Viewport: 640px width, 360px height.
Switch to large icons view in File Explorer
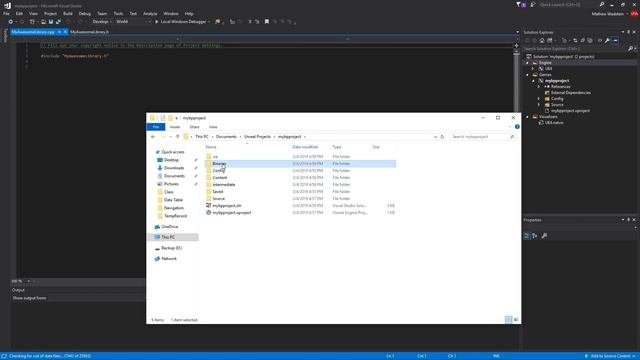(516, 320)
